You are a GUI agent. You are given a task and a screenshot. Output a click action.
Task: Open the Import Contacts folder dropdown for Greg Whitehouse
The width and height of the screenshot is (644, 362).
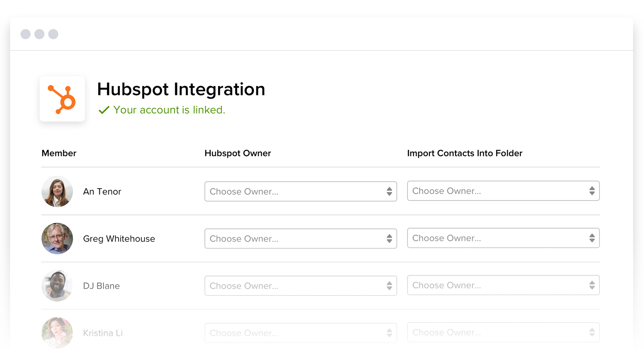pyautogui.click(x=503, y=238)
